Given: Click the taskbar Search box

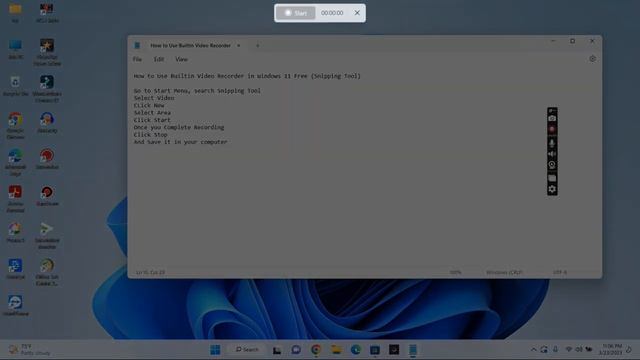Looking at the screenshot, I should 247,350.
